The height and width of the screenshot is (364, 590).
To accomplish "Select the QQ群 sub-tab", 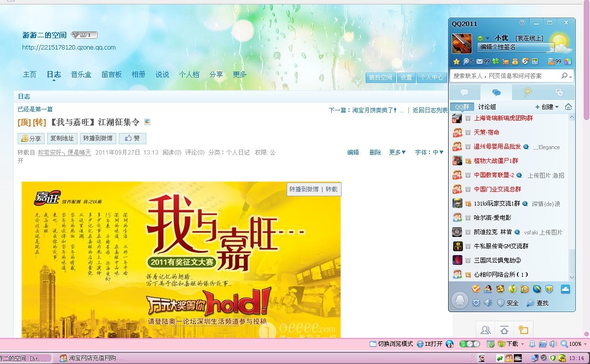I will click(x=462, y=107).
